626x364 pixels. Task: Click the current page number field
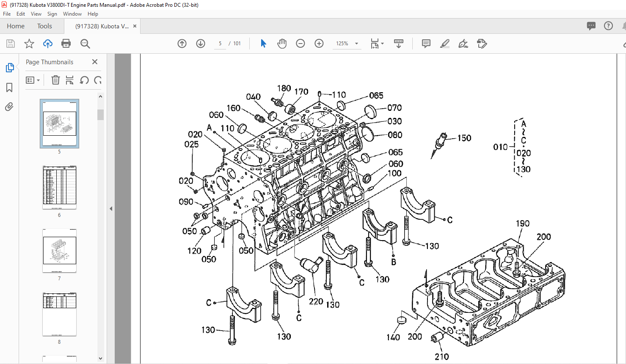tap(220, 44)
